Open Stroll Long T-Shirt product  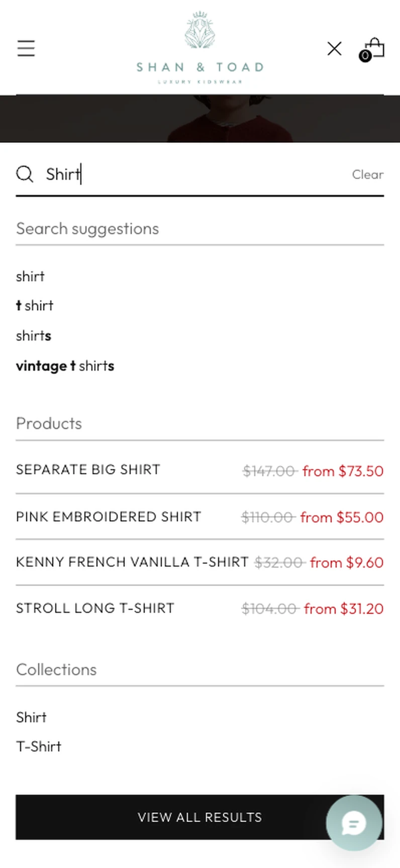[200, 608]
